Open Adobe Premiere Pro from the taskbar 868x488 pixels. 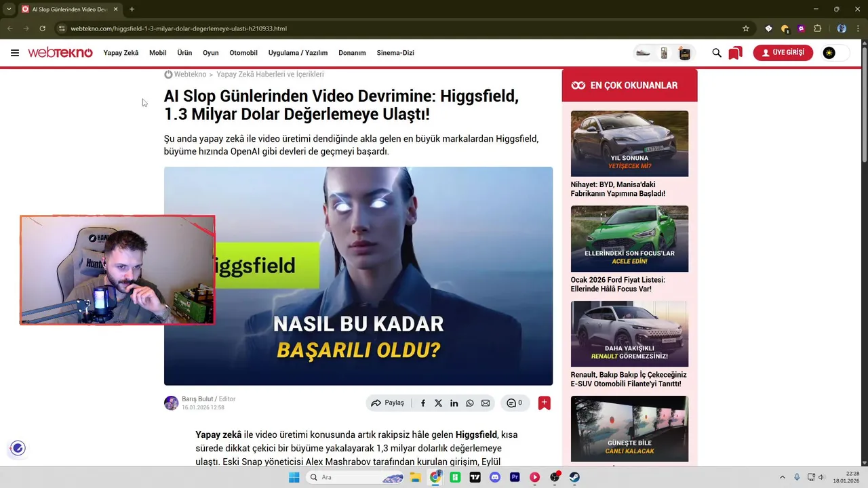pos(515,477)
